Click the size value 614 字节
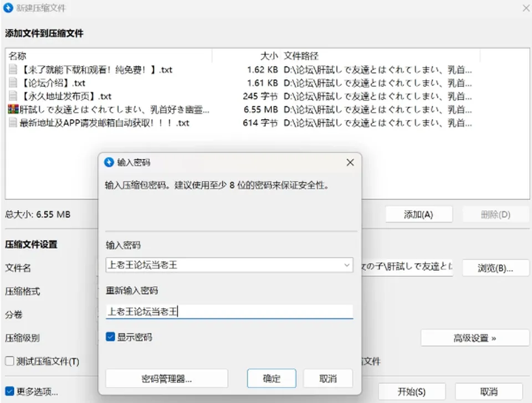Image resolution: width=532 pixels, height=403 pixels. [260, 122]
